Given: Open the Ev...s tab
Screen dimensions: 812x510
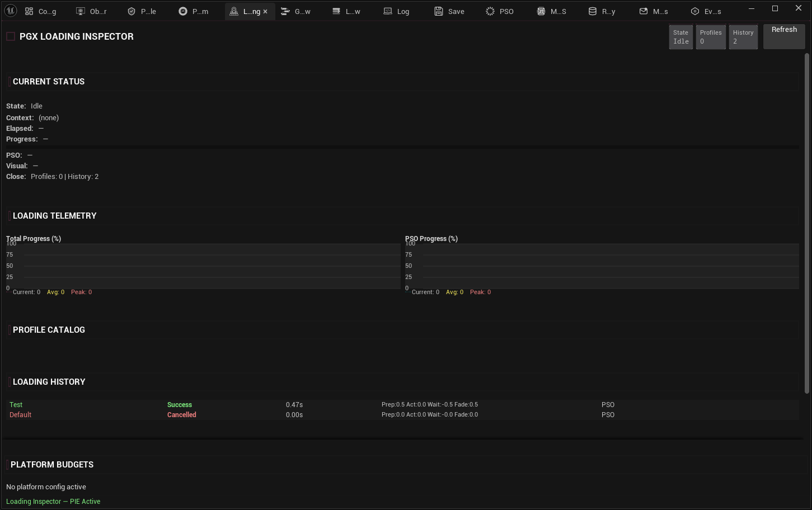Looking at the screenshot, I should coord(706,11).
